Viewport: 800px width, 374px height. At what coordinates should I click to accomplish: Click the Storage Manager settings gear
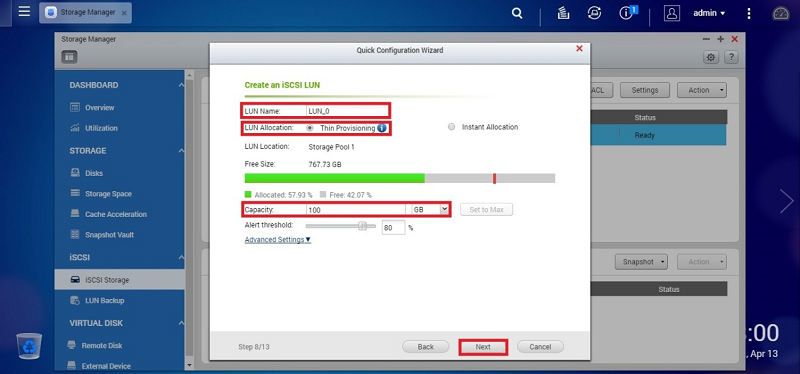710,57
